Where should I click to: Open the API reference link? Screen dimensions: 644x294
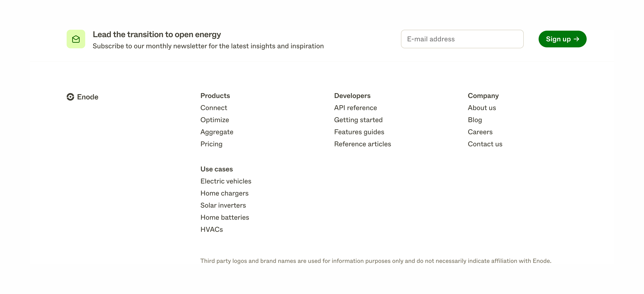[x=355, y=108]
